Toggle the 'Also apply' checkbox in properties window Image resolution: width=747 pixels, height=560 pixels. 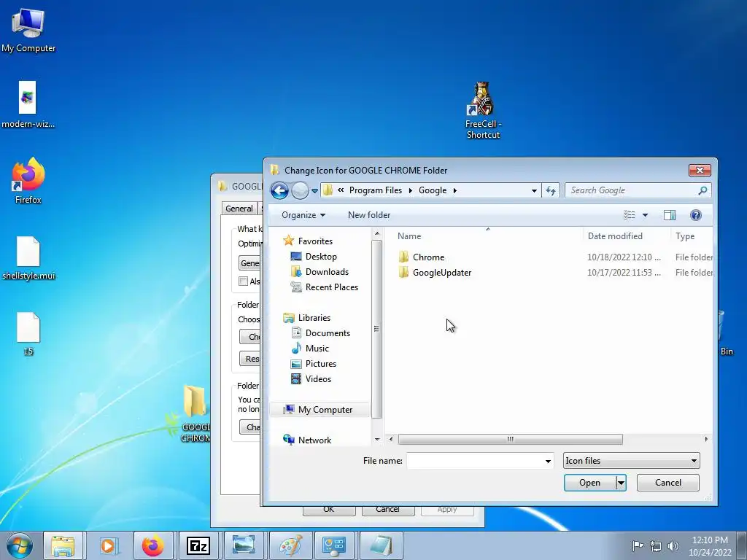tap(244, 281)
